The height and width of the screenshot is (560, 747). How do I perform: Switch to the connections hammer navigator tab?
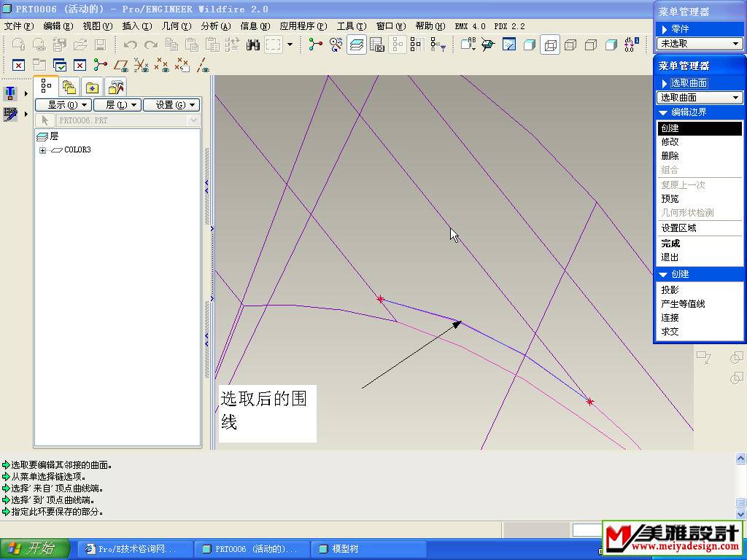pos(116,87)
